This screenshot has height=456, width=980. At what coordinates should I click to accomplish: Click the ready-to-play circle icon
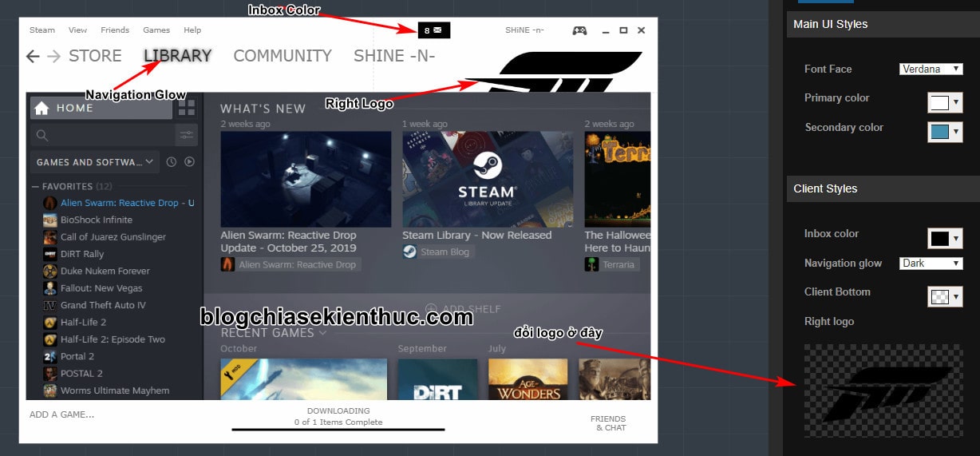pos(189,162)
